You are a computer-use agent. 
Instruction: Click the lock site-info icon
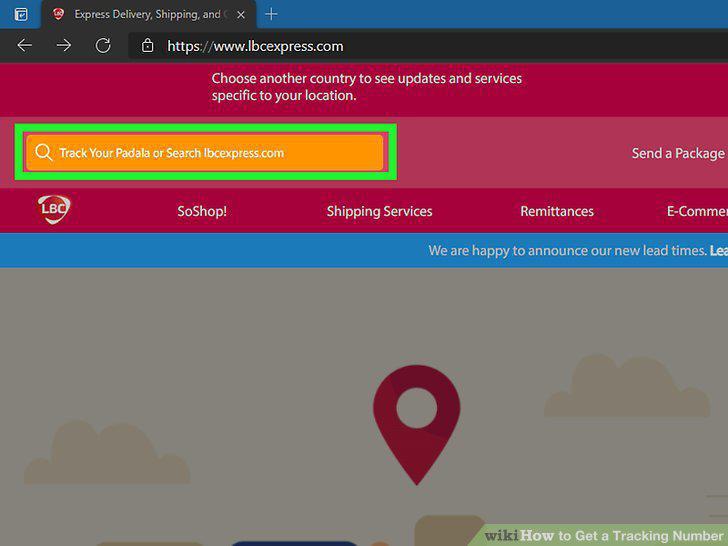pos(148,46)
